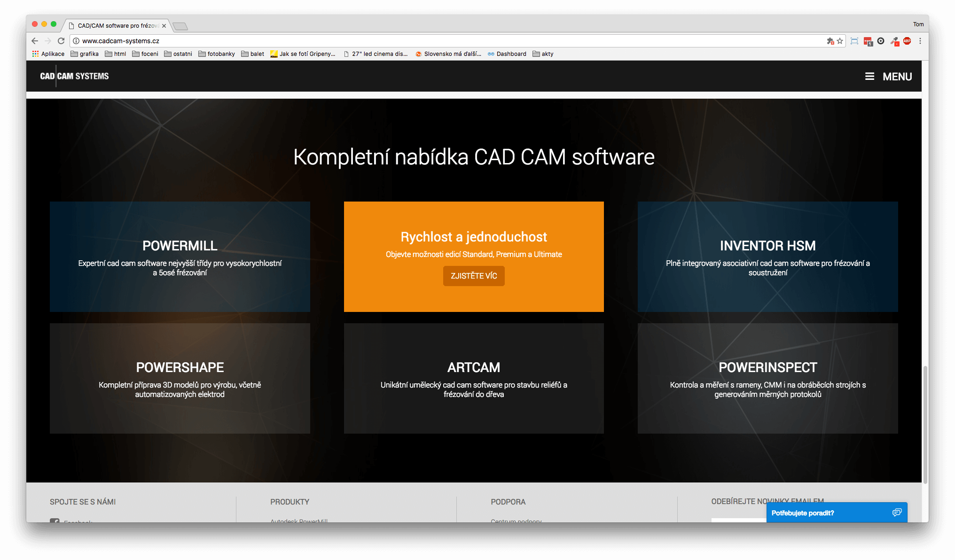This screenshot has height=560, width=955.
Task: Open the Chrome three-dot menu
Action: point(920,41)
